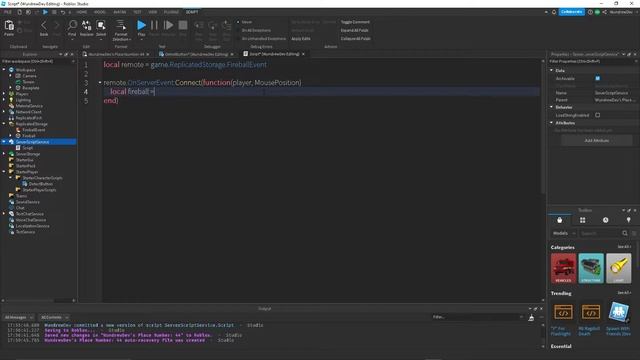640x360 pixels.
Task: Click the FireballEvent remote event icon
Action: pyautogui.click(x=18, y=130)
